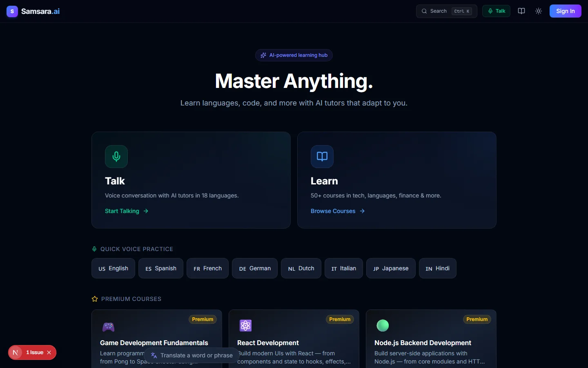
Task: Select Spanish quick voice practice
Action: click(x=161, y=268)
